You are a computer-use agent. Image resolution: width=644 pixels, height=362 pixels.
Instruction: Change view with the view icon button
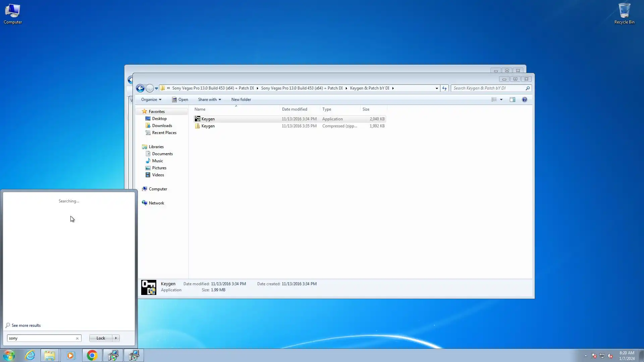point(494,100)
